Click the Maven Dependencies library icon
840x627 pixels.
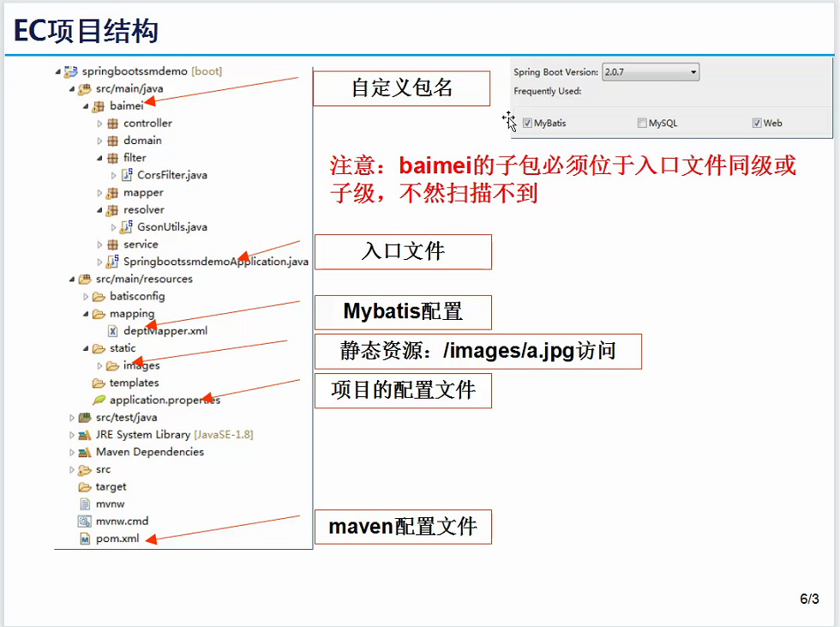coord(85,452)
